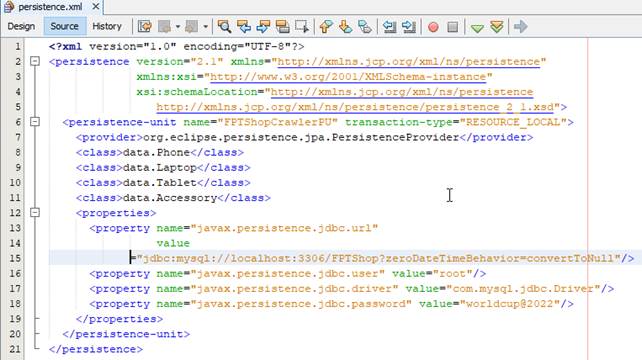642x360 pixels.
Task: Open the persistence_2_1.xsd URL link
Action: pyautogui.click(x=355, y=107)
